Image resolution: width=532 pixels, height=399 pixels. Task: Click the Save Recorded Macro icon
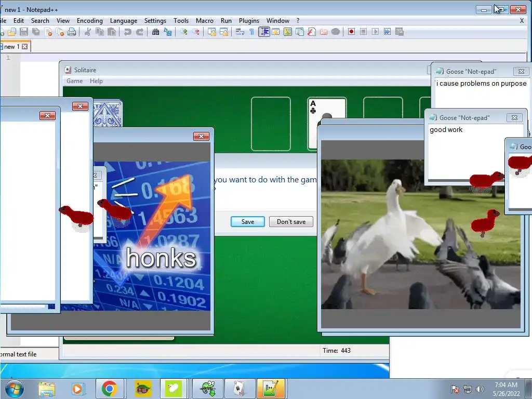400,32
